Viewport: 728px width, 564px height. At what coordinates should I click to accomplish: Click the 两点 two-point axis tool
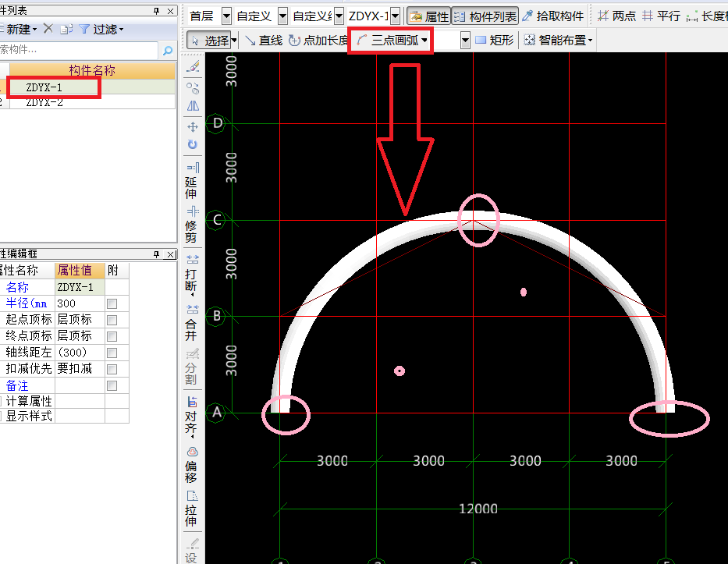[616, 16]
